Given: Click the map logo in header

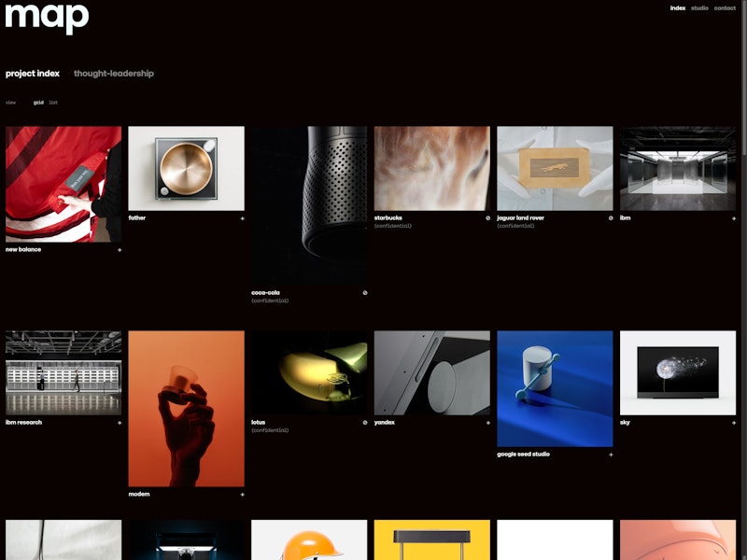Looking at the screenshot, I should 47,18.
